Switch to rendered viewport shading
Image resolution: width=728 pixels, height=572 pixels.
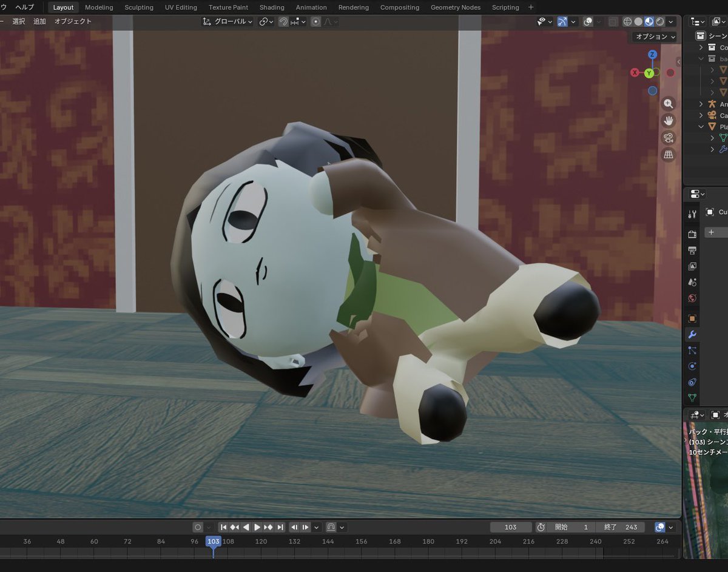tap(660, 22)
